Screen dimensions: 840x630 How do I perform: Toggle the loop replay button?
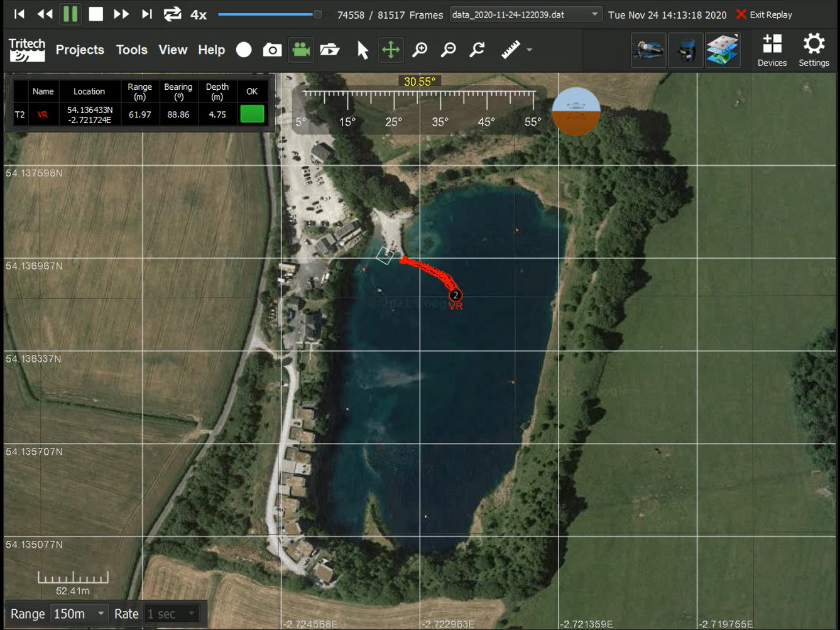point(172,14)
